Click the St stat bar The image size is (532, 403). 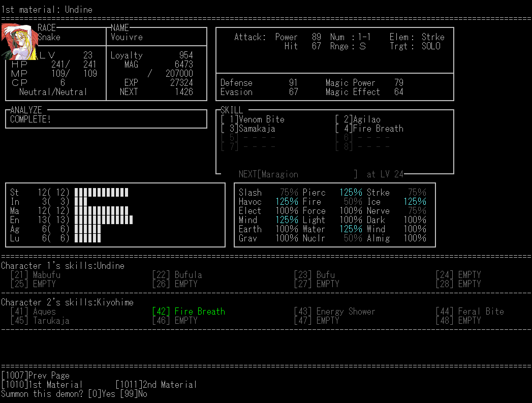pyautogui.click(x=101, y=193)
